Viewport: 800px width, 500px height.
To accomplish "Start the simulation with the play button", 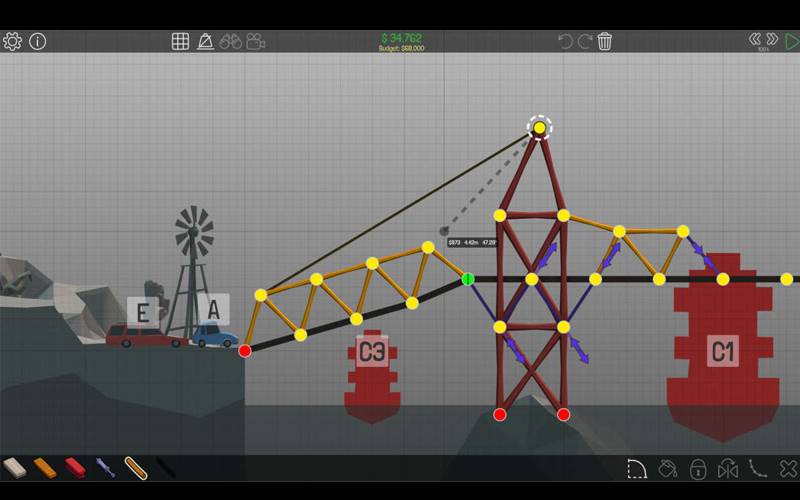I will click(x=792, y=41).
